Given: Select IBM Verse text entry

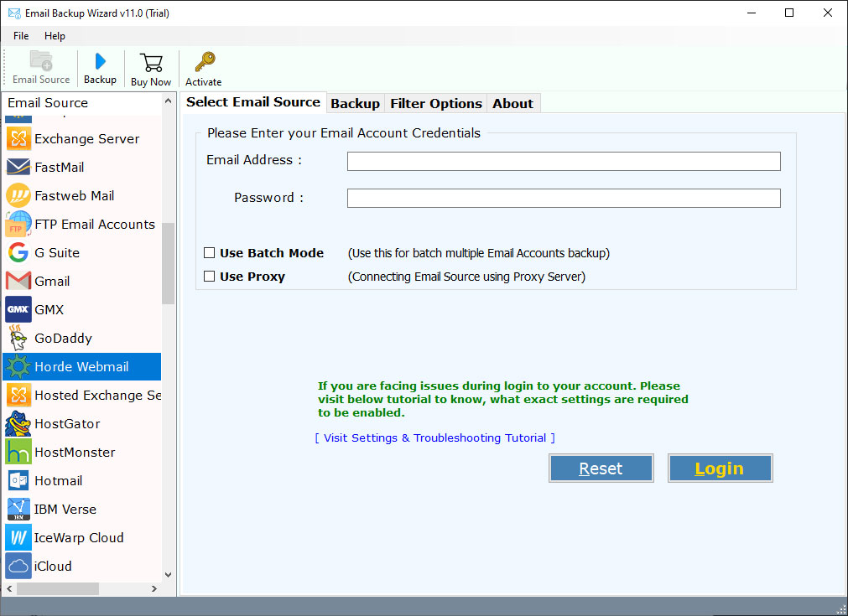Looking at the screenshot, I should (65, 510).
